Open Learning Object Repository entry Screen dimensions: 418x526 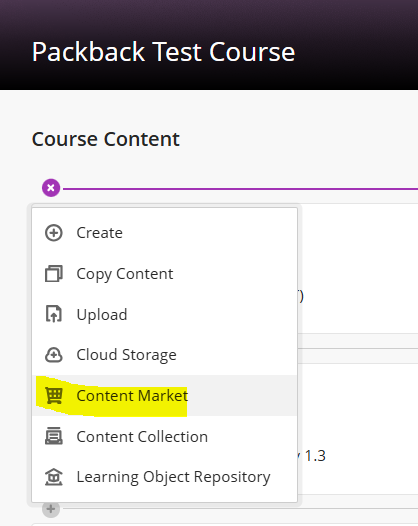tap(164, 477)
